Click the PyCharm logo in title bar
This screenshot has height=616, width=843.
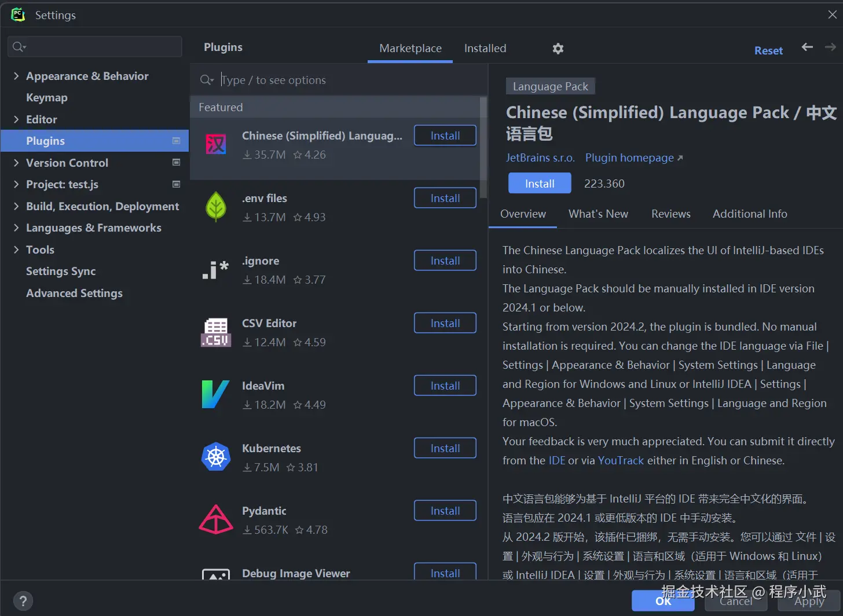18,14
